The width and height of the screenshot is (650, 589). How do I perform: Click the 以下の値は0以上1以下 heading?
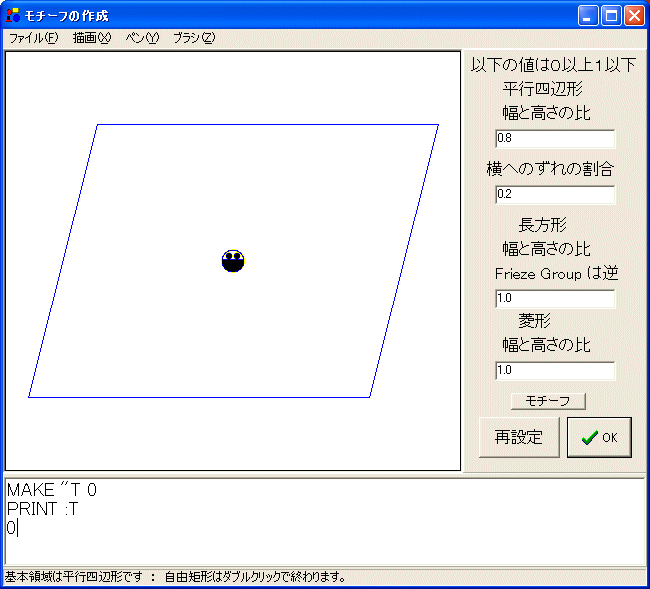tap(553, 65)
